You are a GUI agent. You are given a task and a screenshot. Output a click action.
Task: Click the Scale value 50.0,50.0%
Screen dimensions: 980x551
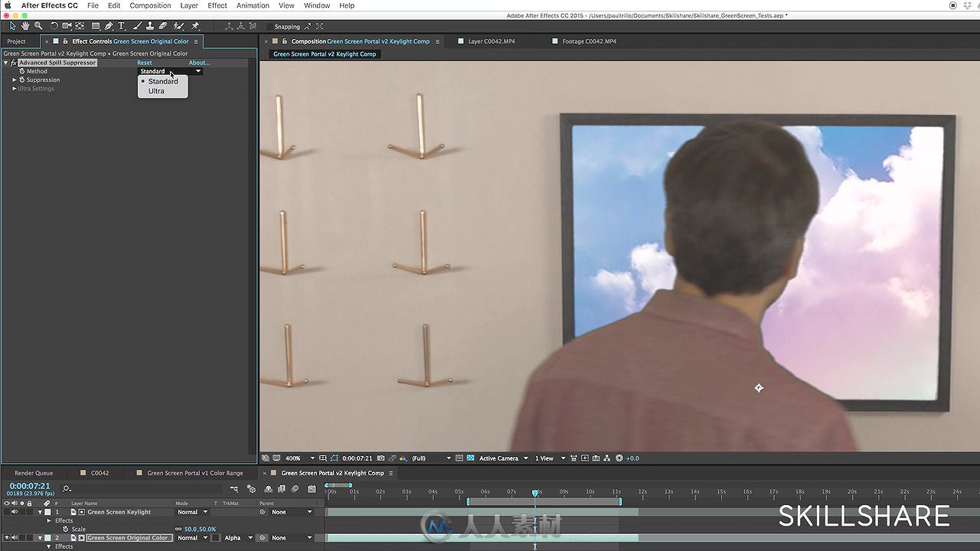coord(200,529)
